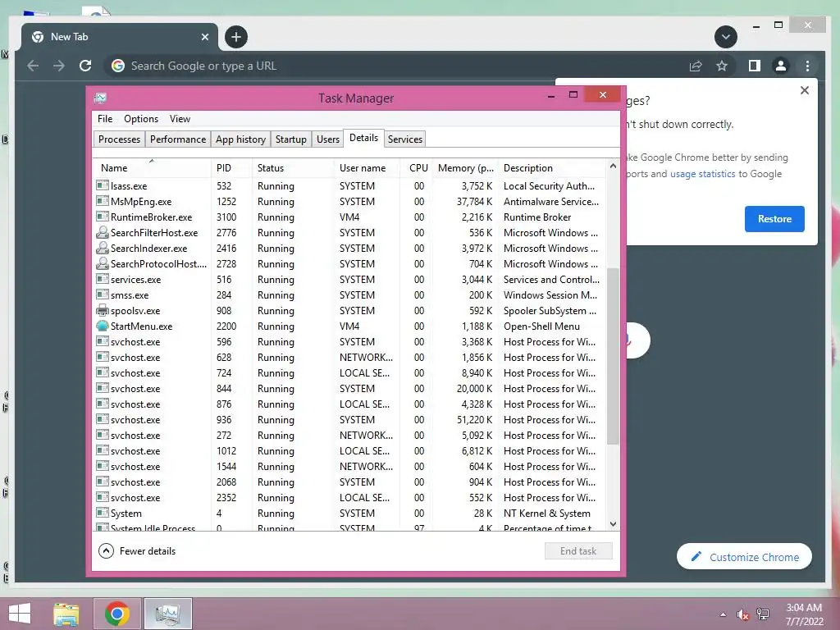Screen dimensions: 840x630
Task: Switch to the Users tab
Action: click(328, 139)
